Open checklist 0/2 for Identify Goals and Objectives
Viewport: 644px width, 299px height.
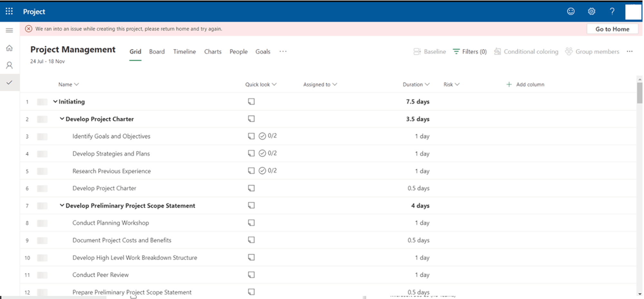click(x=268, y=136)
